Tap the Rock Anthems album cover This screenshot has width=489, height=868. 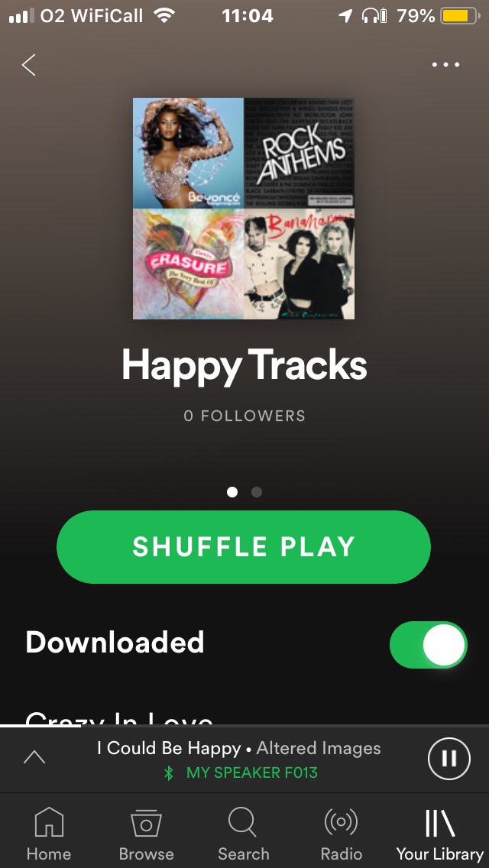(299, 154)
